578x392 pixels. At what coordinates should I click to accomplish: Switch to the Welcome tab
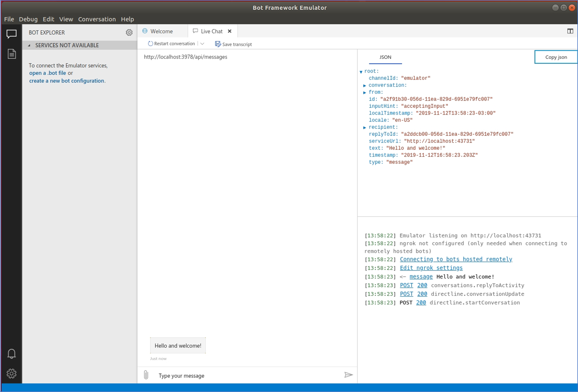point(162,31)
